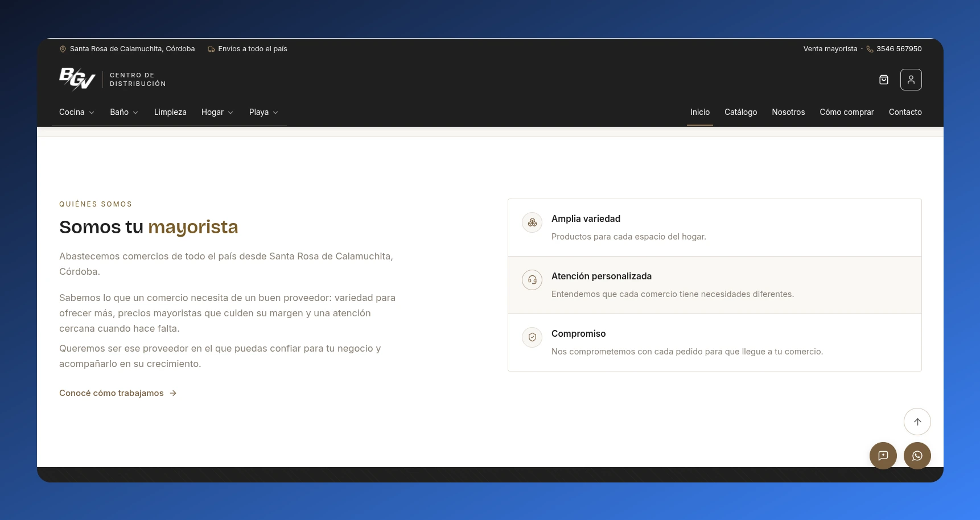980x520 pixels.
Task: Click 'Entendemos que cada comercio tiene necesidades diferentes.'
Action: tap(673, 294)
